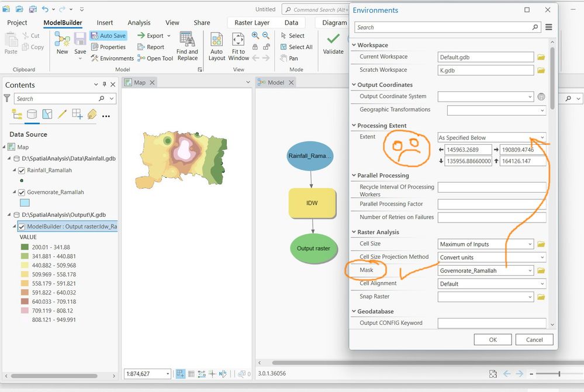Adjust model zoom slider handle
Viewport: 584px width, 392px height.
click(559, 374)
